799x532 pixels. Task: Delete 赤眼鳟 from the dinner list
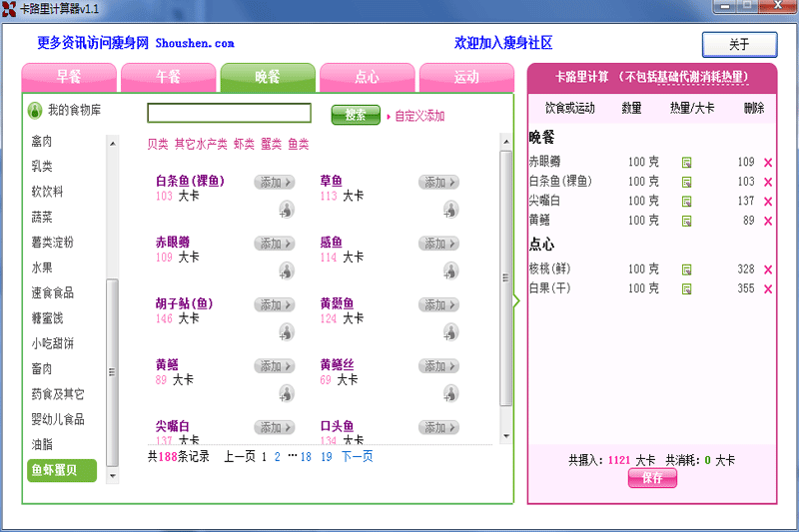(x=768, y=163)
